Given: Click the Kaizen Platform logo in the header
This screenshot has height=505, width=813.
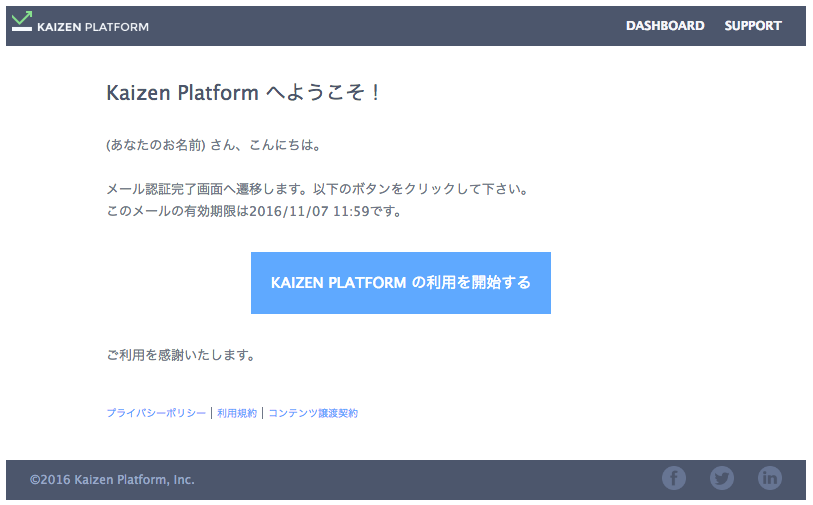Looking at the screenshot, I should pyautogui.click(x=80, y=22).
